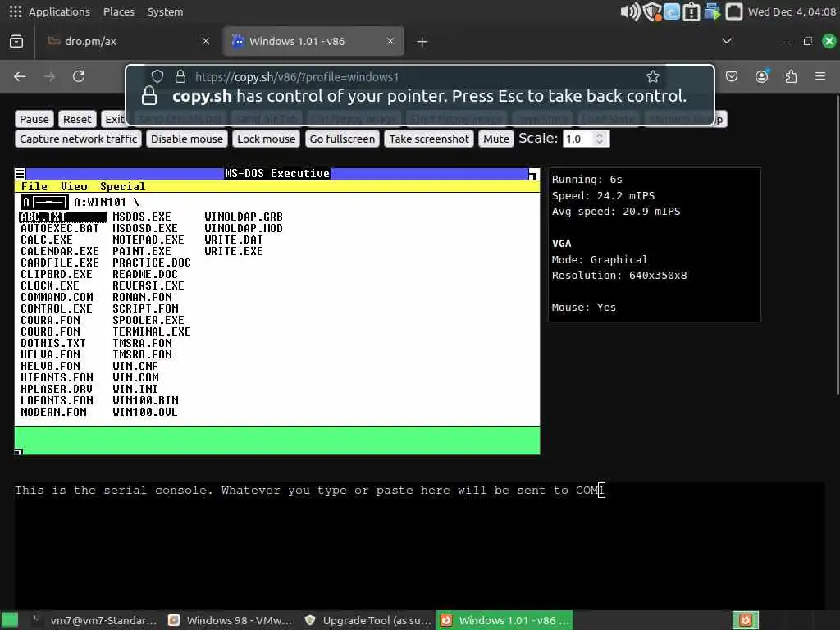Toggle the Disable mouse button

pyautogui.click(x=186, y=139)
